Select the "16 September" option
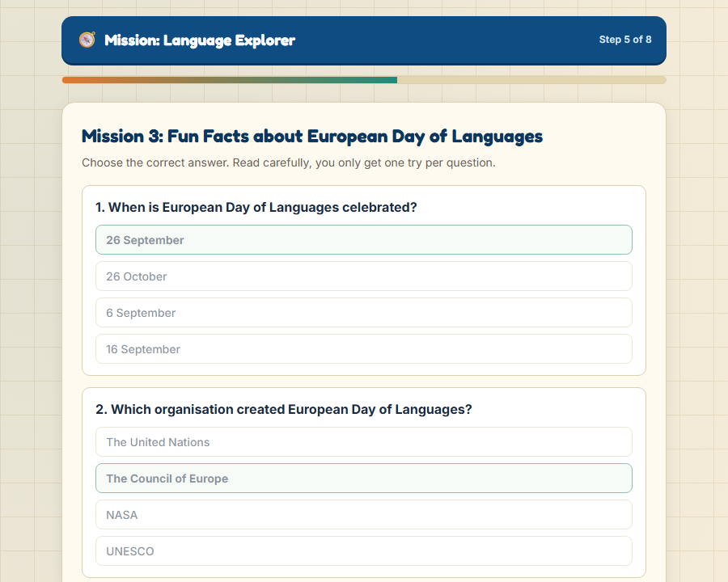Screen dimensions: 728x582 click(x=363, y=349)
